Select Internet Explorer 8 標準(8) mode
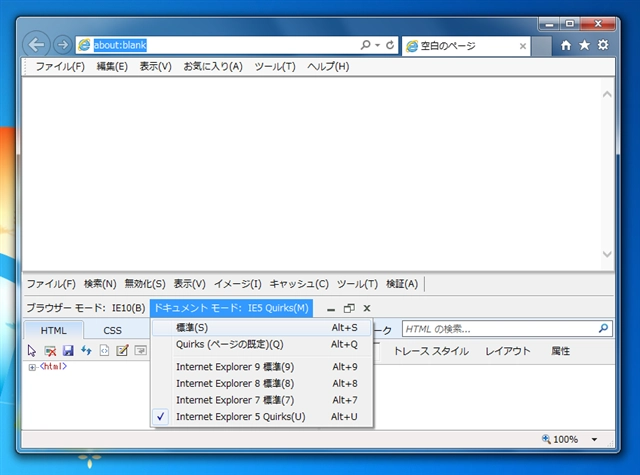Viewport: 640px width, 475px height. click(262, 384)
